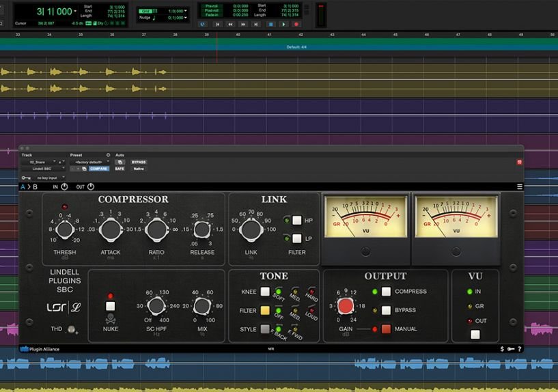Click the plugin header BYPASS button

coord(139,162)
